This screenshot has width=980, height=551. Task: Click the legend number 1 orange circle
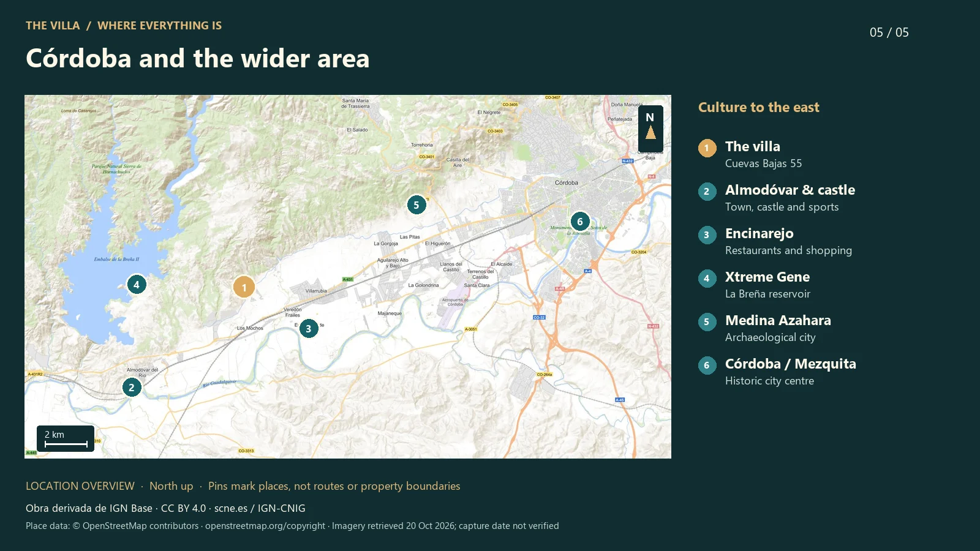click(707, 148)
